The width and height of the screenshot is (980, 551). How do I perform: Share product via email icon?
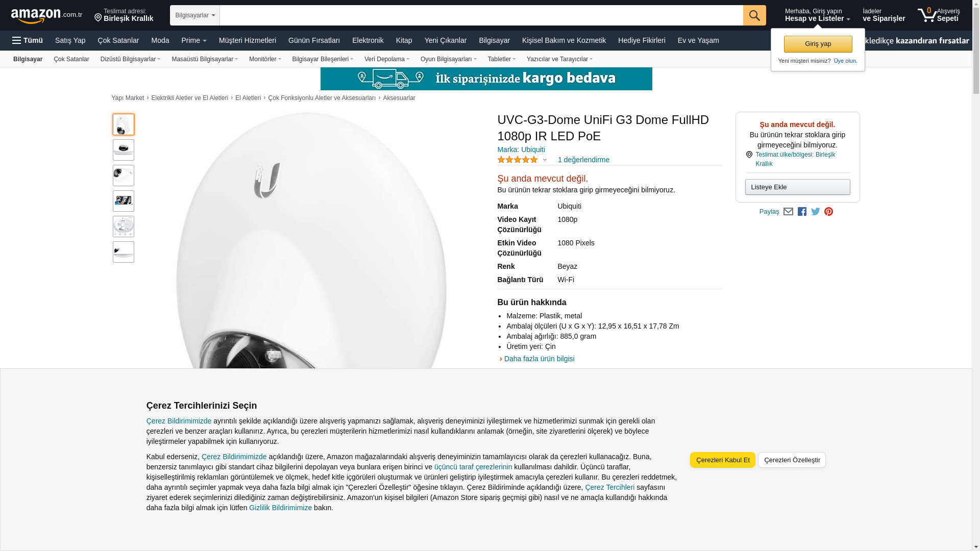[788, 212]
